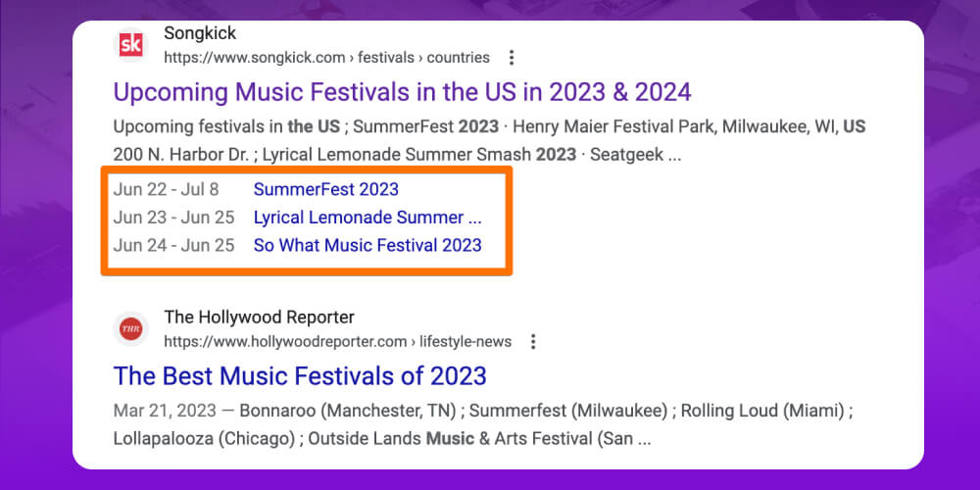Image resolution: width=980 pixels, height=490 pixels.
Task: Open So What Music Festival 2023 link
Action: coord(367,245)
